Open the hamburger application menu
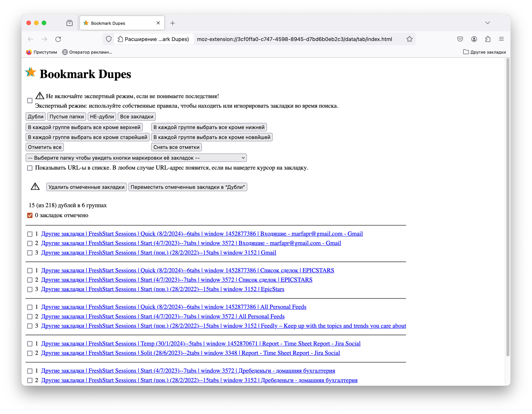Image resolution: width=532 pixels, height=414 pixels. [x=501, y=39]
